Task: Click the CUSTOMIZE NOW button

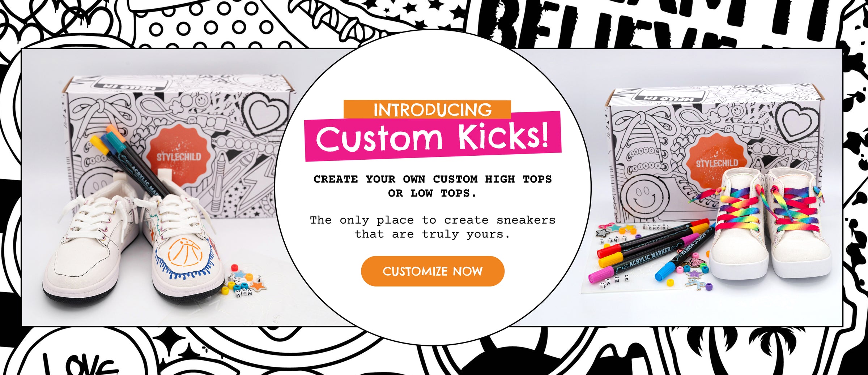Action: pyautogui.click(x=433, y=271)
